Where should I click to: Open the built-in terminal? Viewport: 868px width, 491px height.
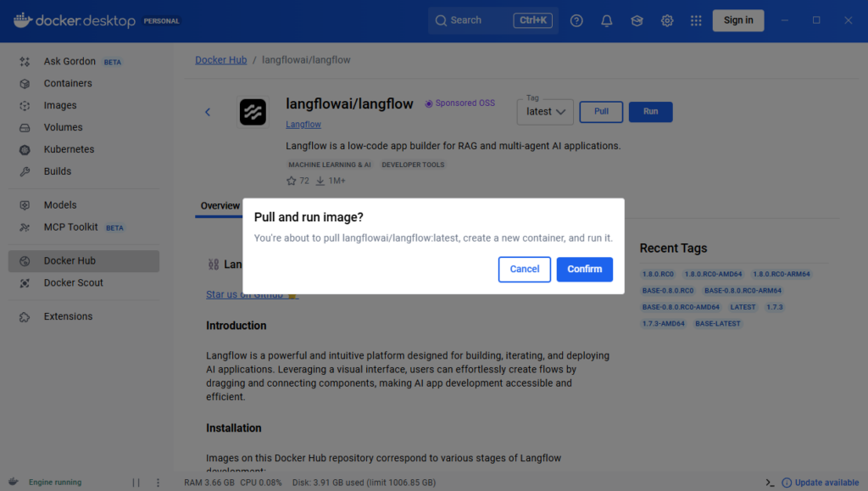pos(770,482)
